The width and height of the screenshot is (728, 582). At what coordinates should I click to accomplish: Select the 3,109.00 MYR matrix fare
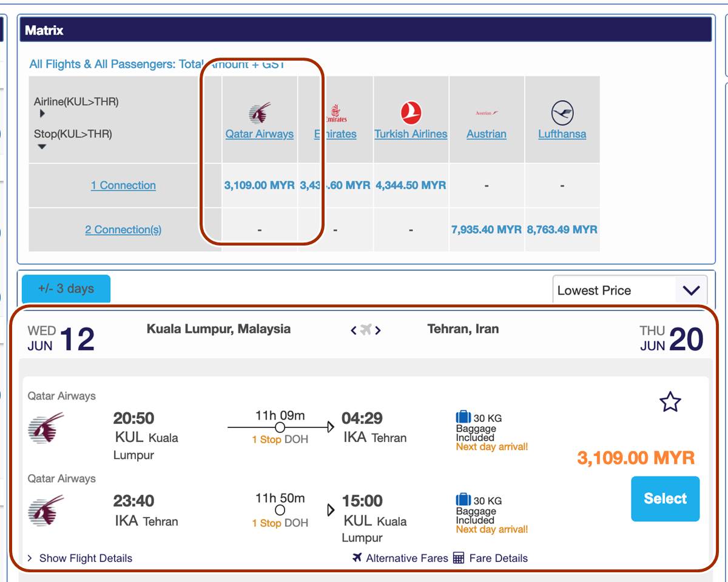(x=260, y=186)
